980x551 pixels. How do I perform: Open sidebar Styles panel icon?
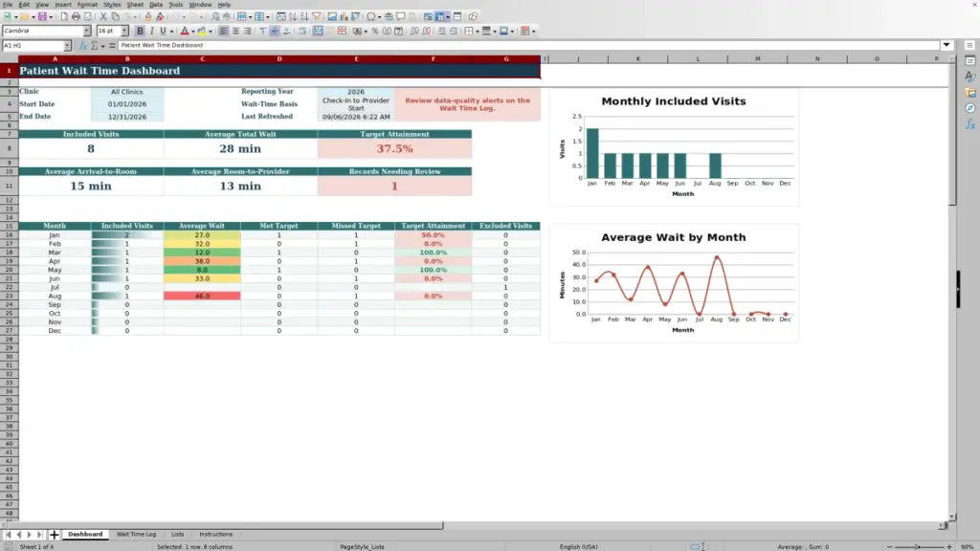click(x=970, y=77)
